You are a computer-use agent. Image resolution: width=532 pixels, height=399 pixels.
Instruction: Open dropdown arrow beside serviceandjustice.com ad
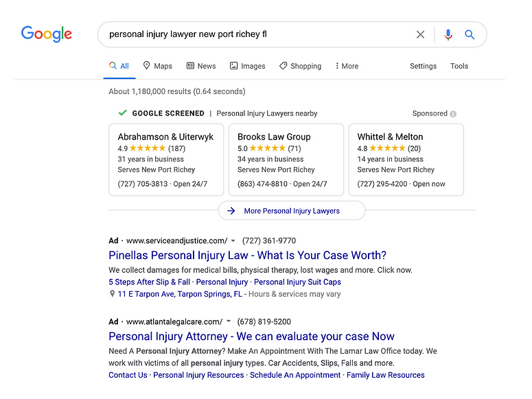[x=233, y=241]
